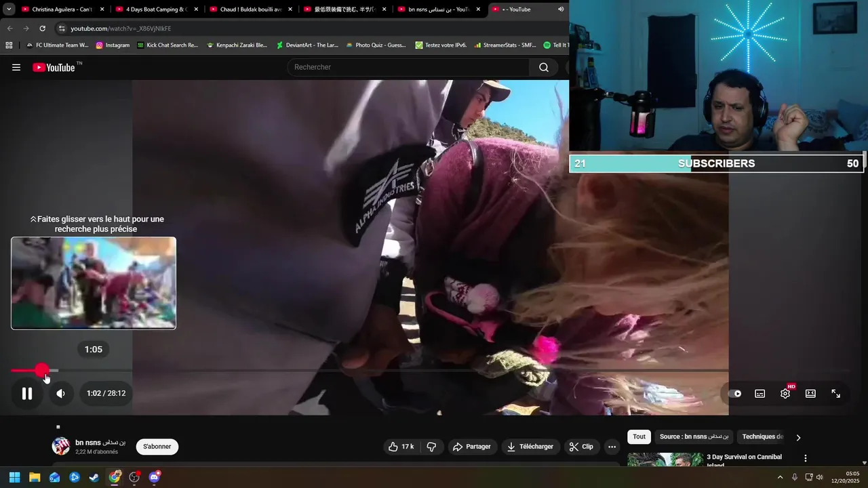This screenshot has width=868, height=488.
Task: Go forward with browser forward arrow
Action: tap(26, 28)
